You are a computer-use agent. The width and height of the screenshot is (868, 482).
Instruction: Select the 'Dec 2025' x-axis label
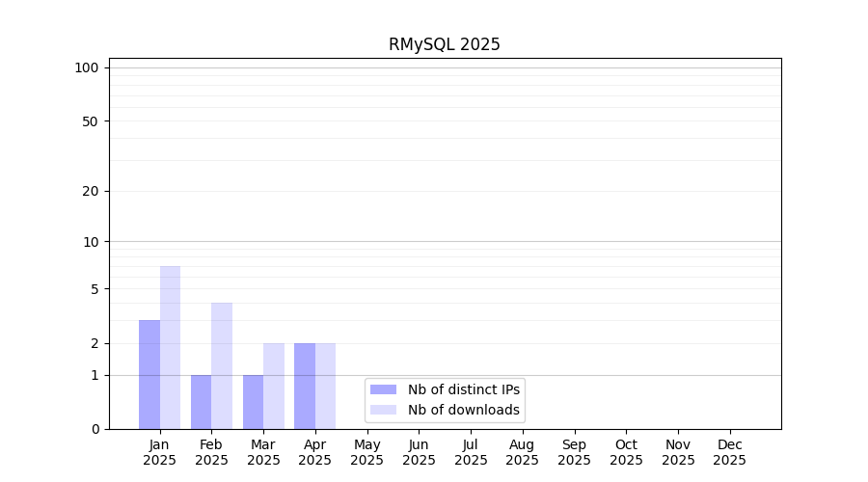729,452
